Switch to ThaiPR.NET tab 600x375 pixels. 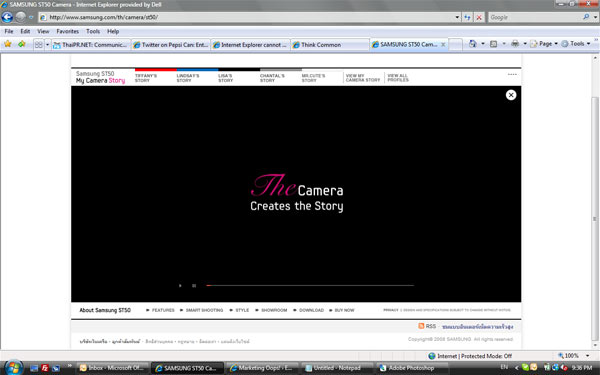91,45
